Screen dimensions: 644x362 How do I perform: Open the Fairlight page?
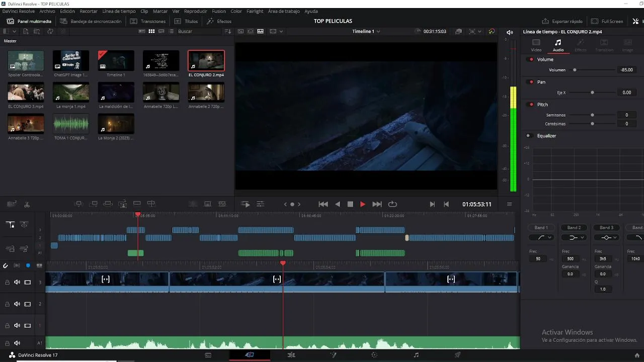click(x=416, y=355)
